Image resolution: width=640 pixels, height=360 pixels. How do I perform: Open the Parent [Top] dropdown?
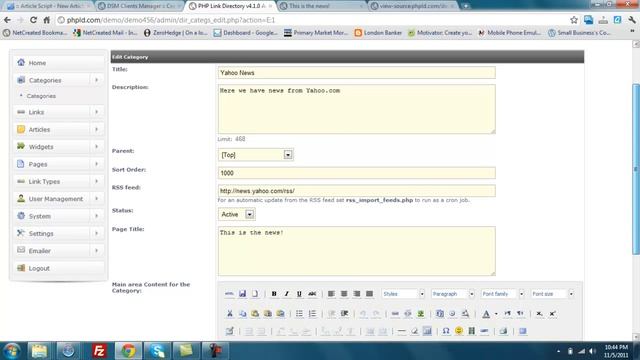(x=256, y=155)
